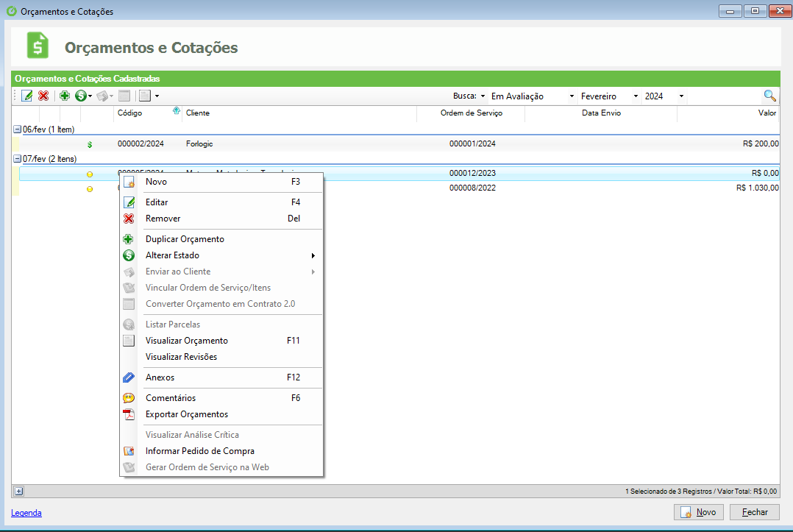Click the Gerar Ordem de Serviço na Web icon

(x=129, y=467)
